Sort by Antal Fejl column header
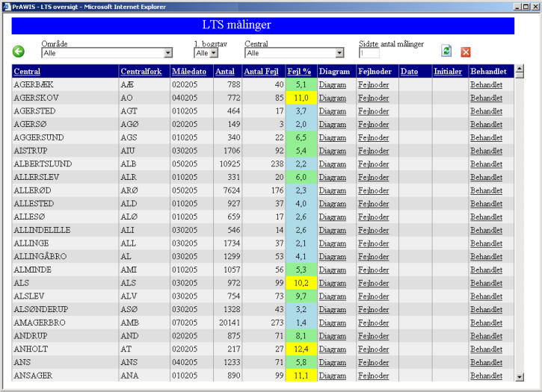 click(261, 72)
